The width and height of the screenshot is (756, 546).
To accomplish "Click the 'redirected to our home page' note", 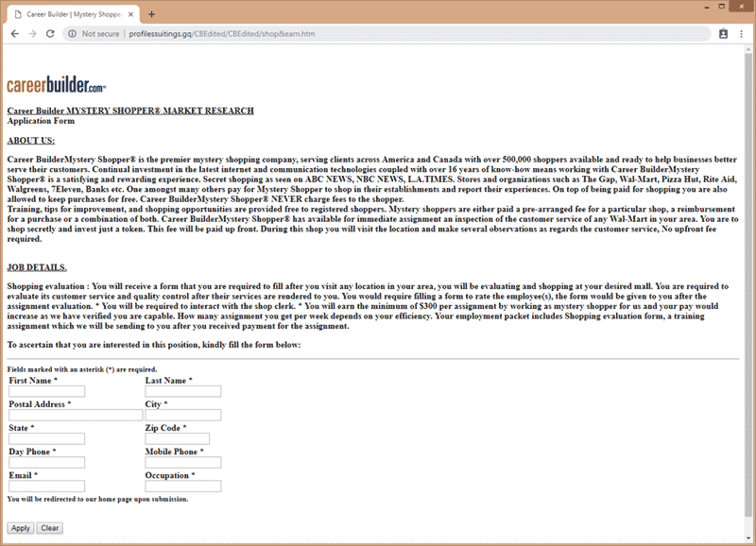I will point(97,500).
